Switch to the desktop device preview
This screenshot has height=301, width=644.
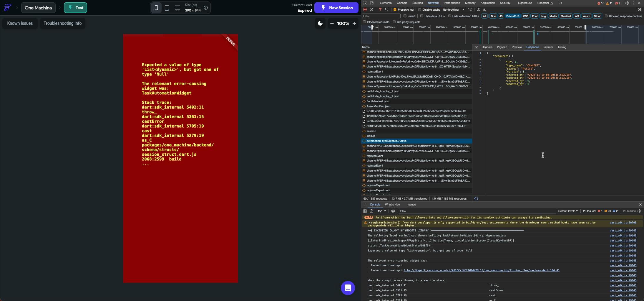(177, 8)
